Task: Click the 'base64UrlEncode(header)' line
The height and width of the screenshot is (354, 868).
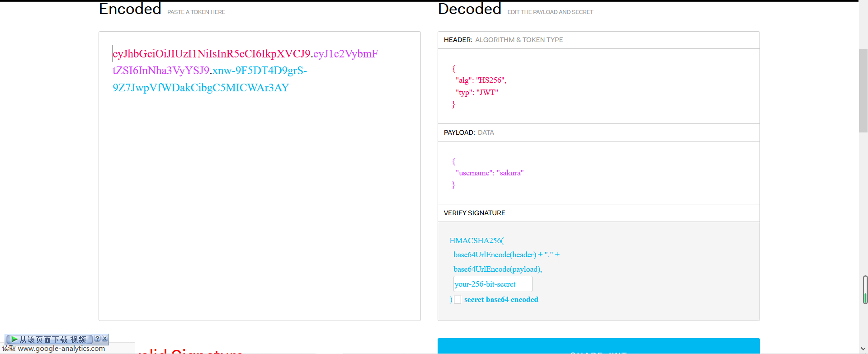Action: click(x=495, y=255)
